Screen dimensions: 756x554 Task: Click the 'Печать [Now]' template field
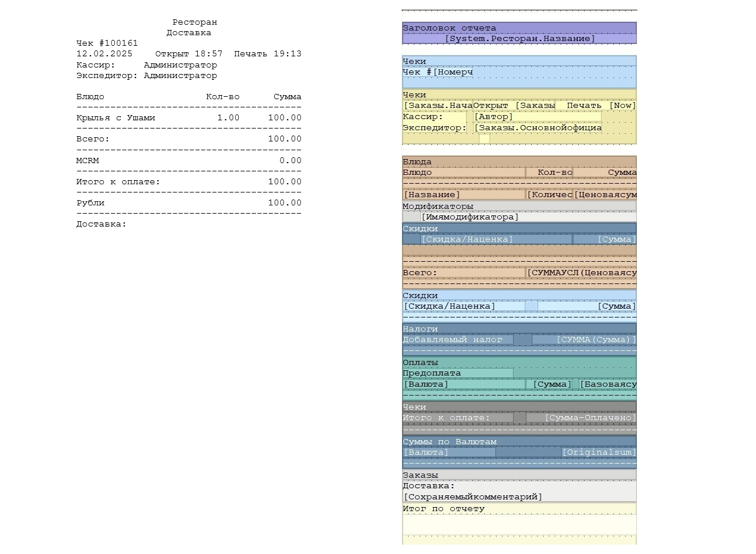click(596, 106)
